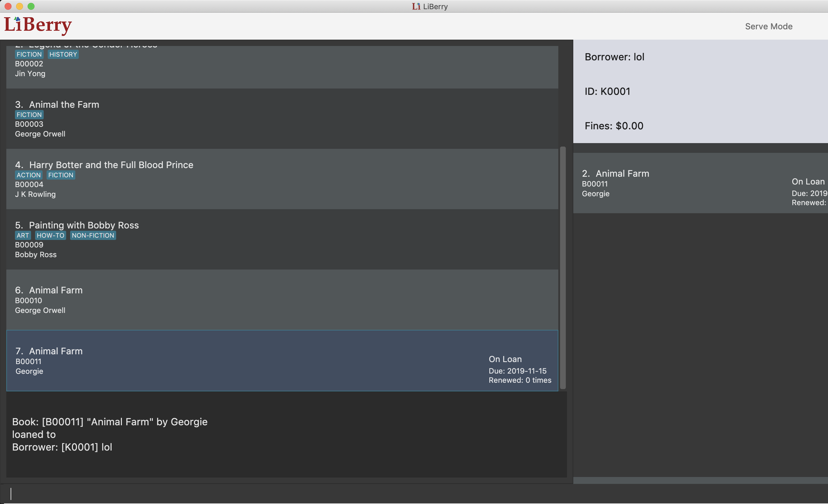Click the red close window button
The width and height of the screenshot is (828, 504).
click(8, 6)
